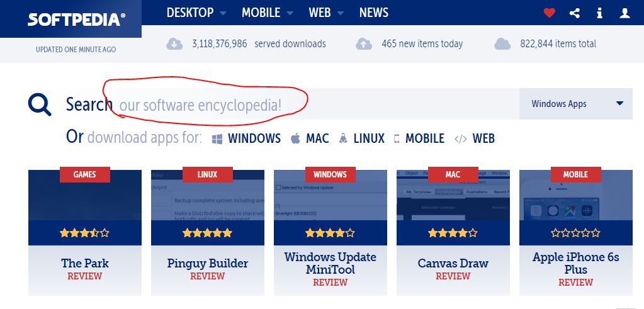Image resolution: width=644 pixels, height=309 pixels.
Task: Browse apps for MOBILE link
Action: (x=425, y=138)
